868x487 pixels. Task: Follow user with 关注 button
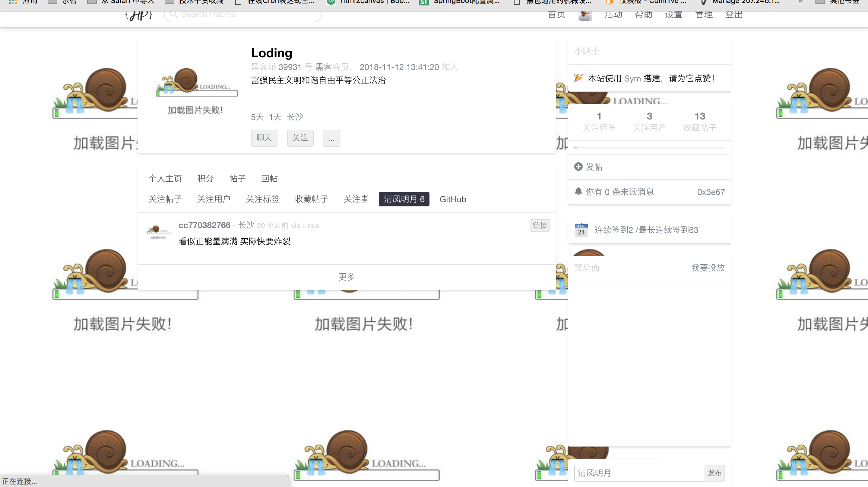pos(300,138)
